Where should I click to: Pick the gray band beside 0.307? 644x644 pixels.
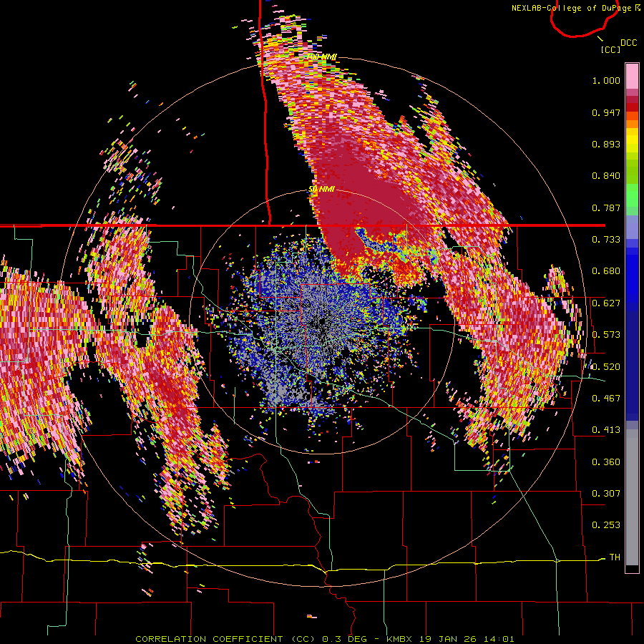pos(632,497)
